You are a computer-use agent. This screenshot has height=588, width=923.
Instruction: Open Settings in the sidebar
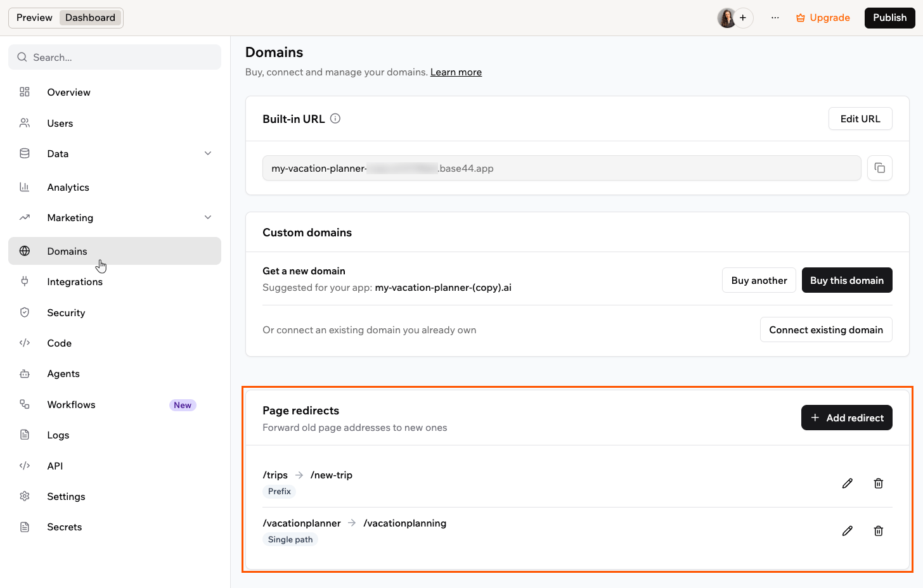[x=115, y=496]
